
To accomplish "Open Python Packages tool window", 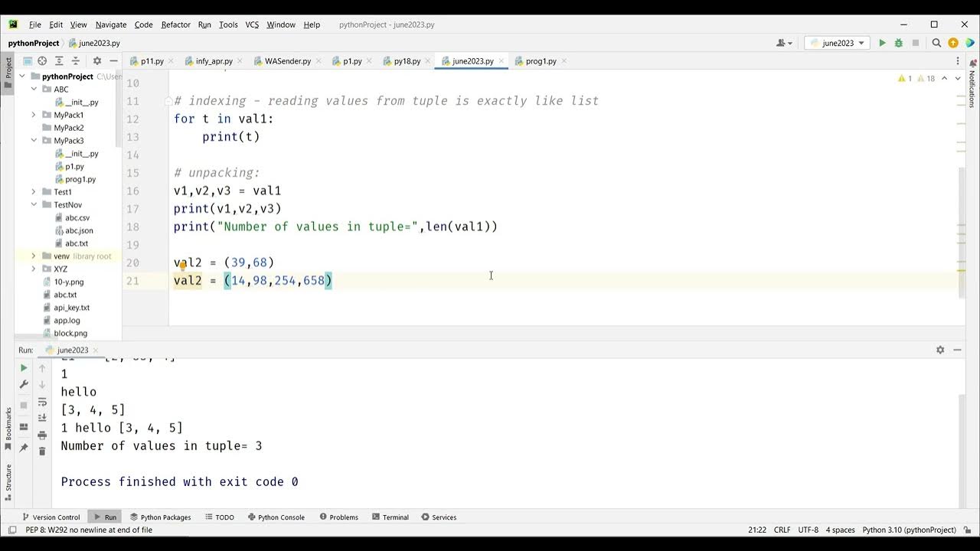I will coord(160,517).
